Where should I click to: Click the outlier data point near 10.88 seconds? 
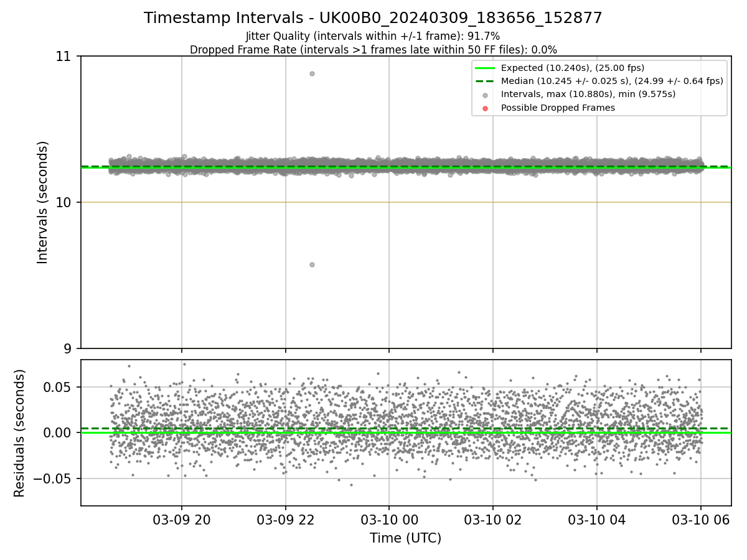(312, 73)
